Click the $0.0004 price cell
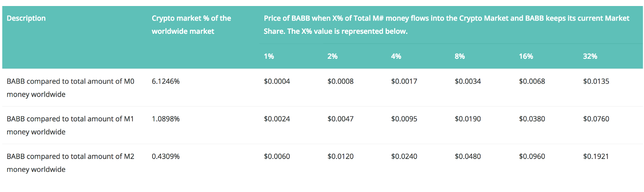Image resolution: width=644 pixels, height=192 pixels. pyautogui.click(x=277, y=81)
